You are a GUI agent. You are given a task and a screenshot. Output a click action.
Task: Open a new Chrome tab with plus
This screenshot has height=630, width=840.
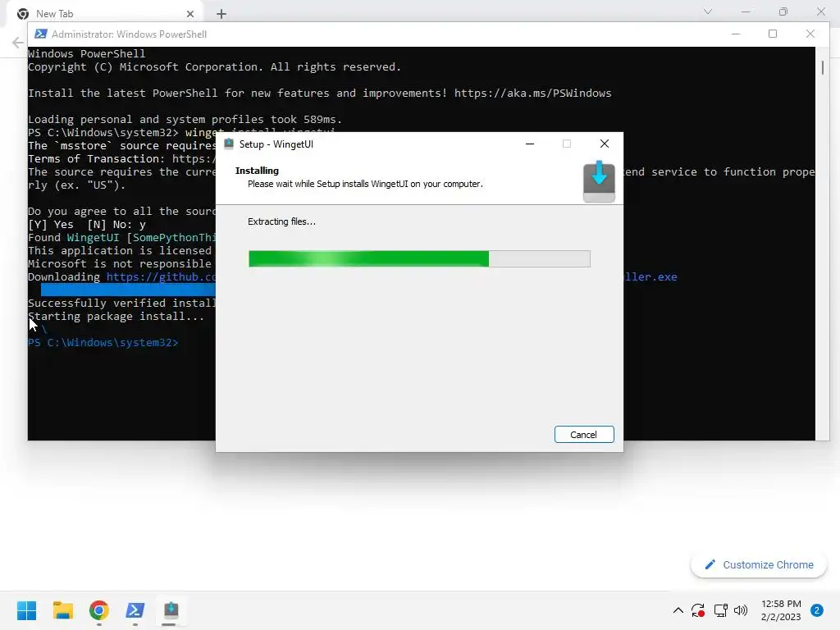[221, 14]
